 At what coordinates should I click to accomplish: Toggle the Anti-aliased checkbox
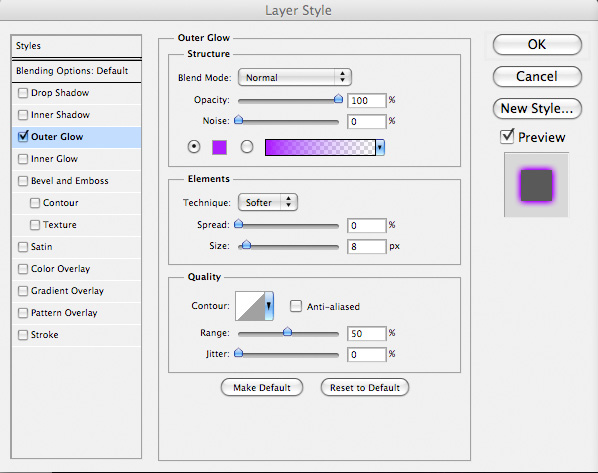(x=296, y=306)
